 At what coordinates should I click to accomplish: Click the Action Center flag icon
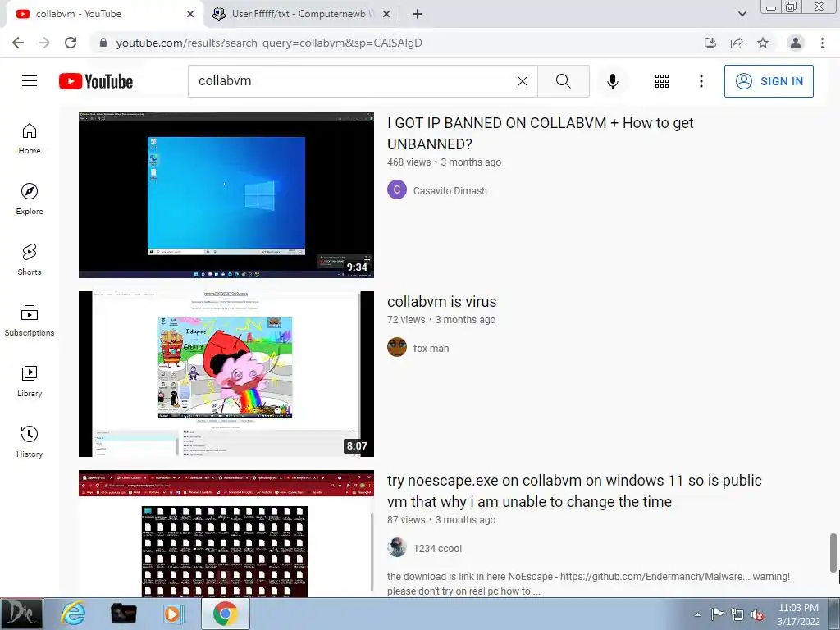coord(717,614)
